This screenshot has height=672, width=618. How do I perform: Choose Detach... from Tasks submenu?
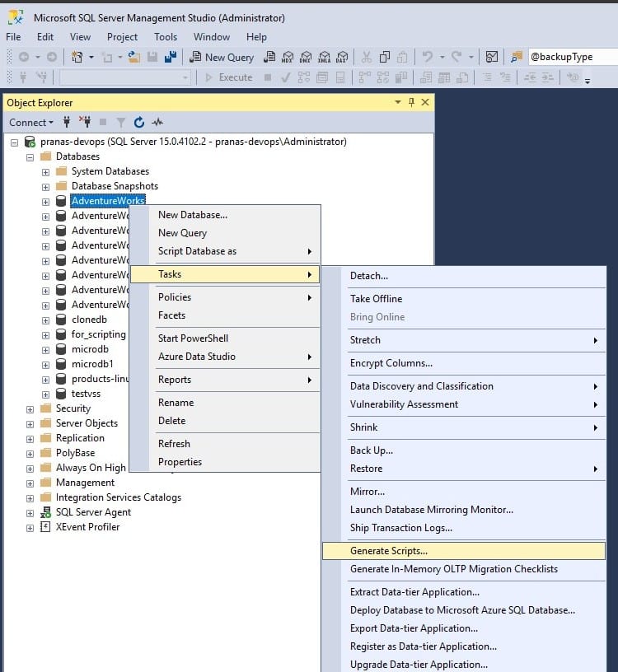pyautogui.click(x=464, y=276)
